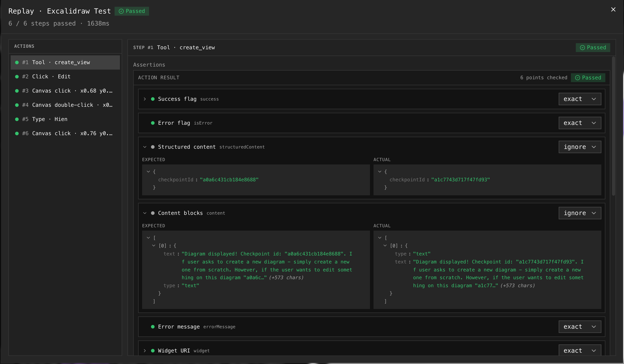Click the actual "(+573 chars)" truncation note

pyautogui.click(x=518, y=286)
